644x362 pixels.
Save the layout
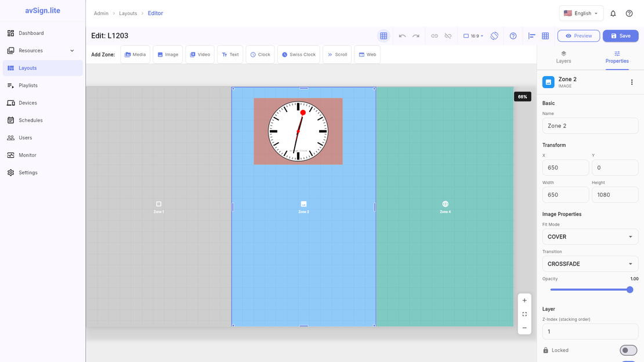point(620,35)
